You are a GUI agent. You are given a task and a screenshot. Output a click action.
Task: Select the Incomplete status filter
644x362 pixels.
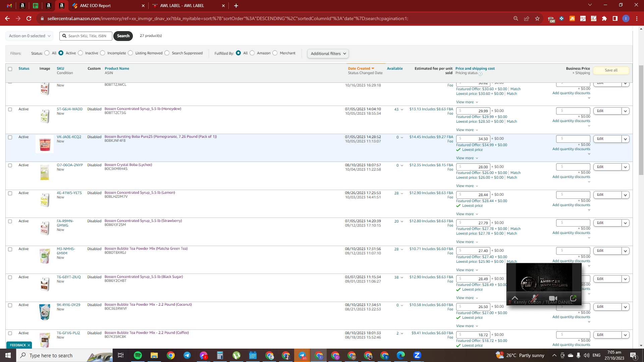(103, 53)
